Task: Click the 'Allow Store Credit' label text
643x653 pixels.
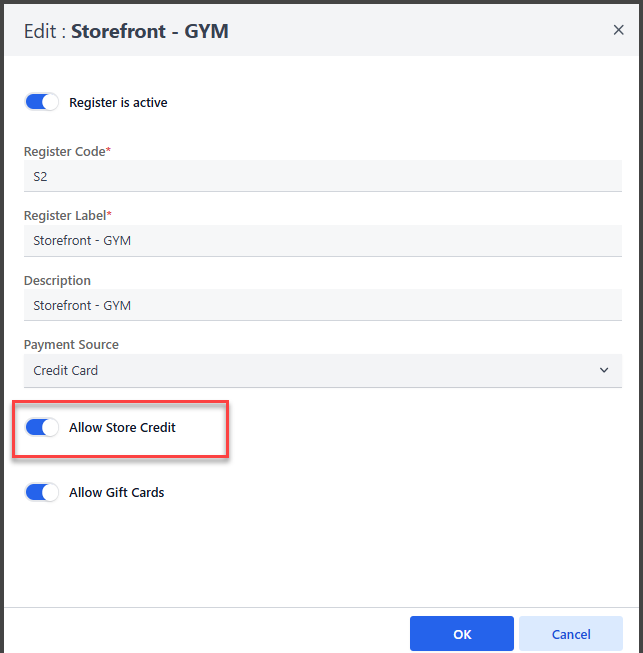Action: coord(122,428)
